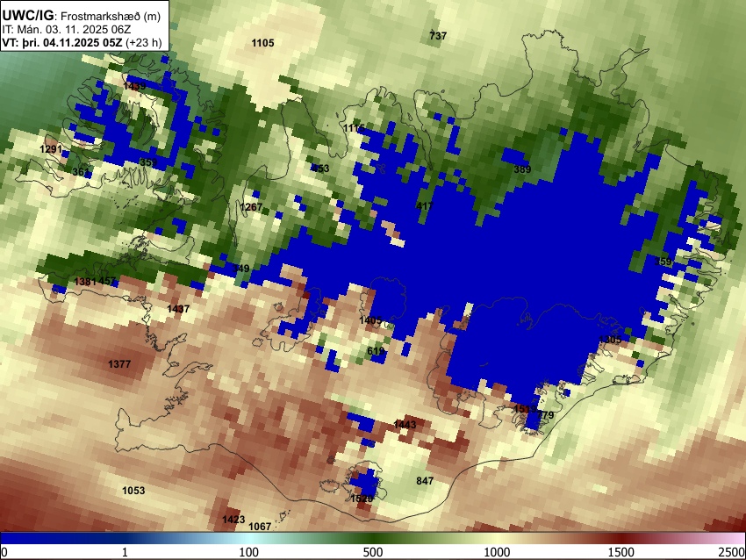
Task: Click the map value 1105
Action: (262, 43)
